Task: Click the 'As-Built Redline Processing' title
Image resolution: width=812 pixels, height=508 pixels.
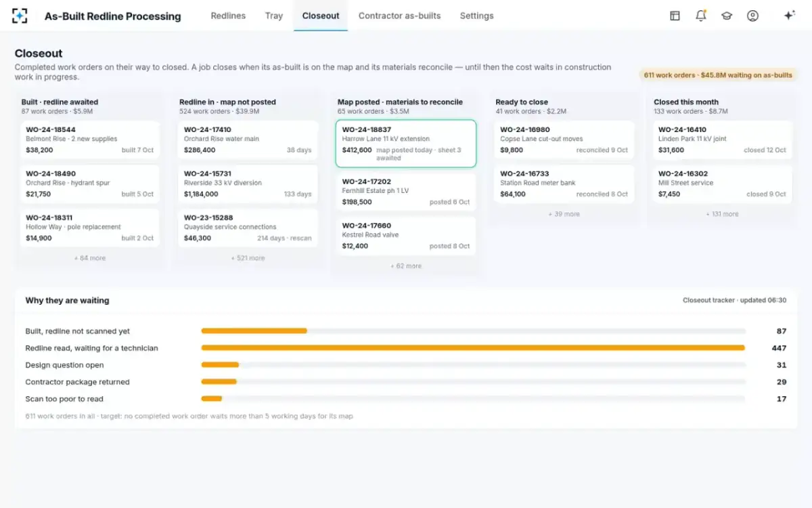Action: 113,16
